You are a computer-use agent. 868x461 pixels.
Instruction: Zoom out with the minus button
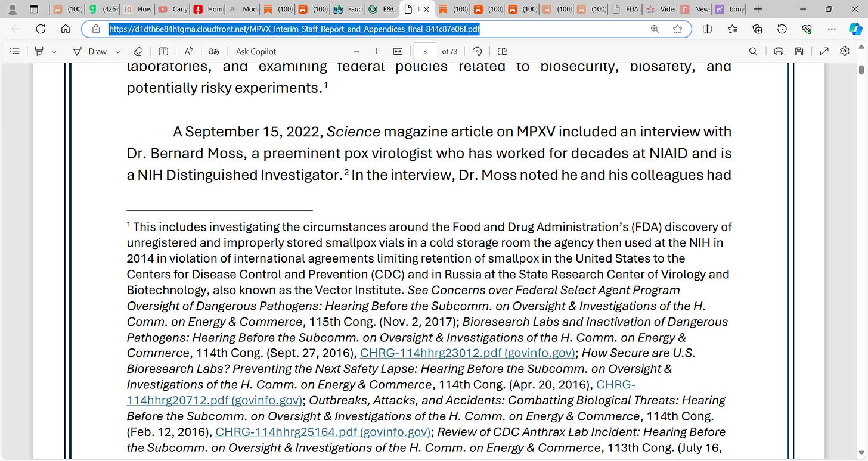(x=356, y=51)
